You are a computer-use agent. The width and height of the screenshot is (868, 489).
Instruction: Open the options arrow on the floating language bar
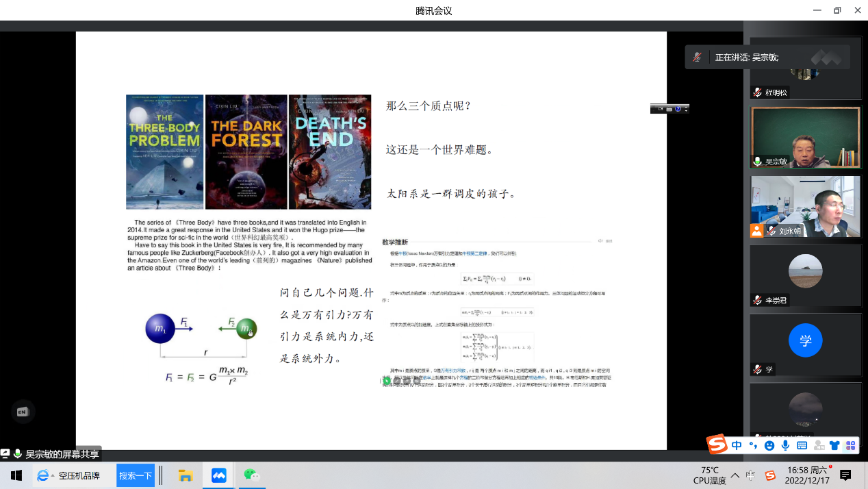(x=686, y=109)
